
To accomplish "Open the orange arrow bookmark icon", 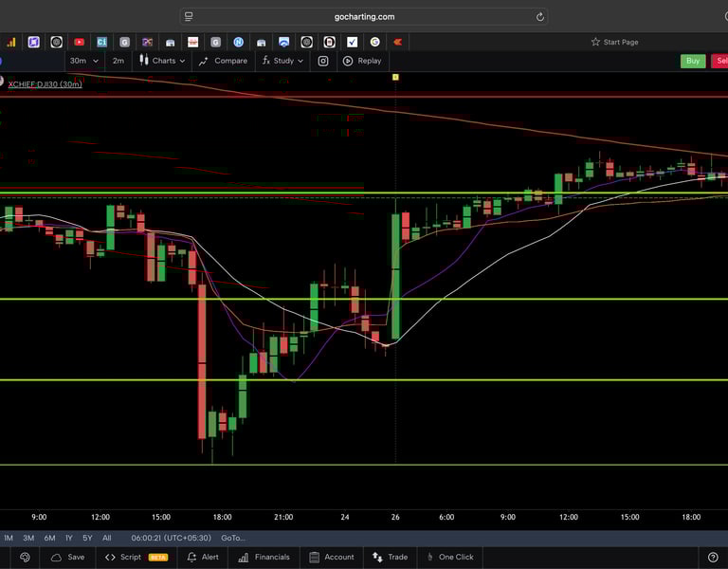I will (x=397, y=43).
